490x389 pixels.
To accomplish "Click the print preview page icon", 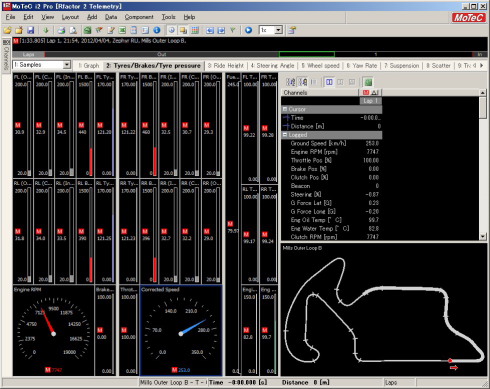I will pyautogui.click(x=73, y=30).
